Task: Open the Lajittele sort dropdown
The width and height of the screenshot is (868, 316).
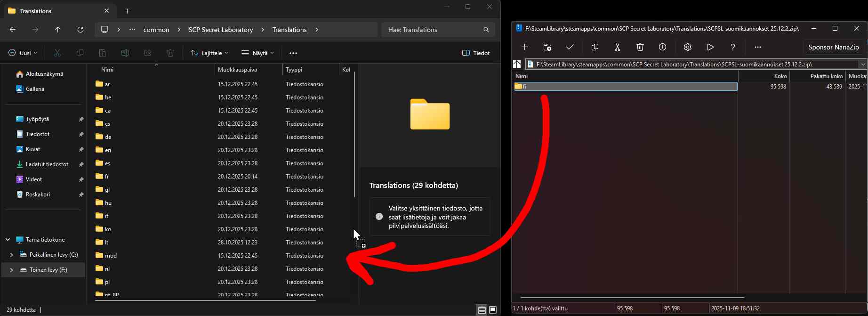Action: [x=209, y=53]
